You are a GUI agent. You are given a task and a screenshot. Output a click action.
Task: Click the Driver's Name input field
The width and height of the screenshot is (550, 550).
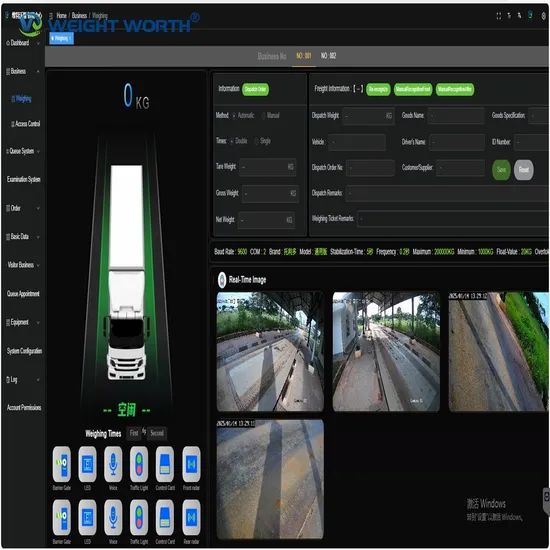(457, 142)
